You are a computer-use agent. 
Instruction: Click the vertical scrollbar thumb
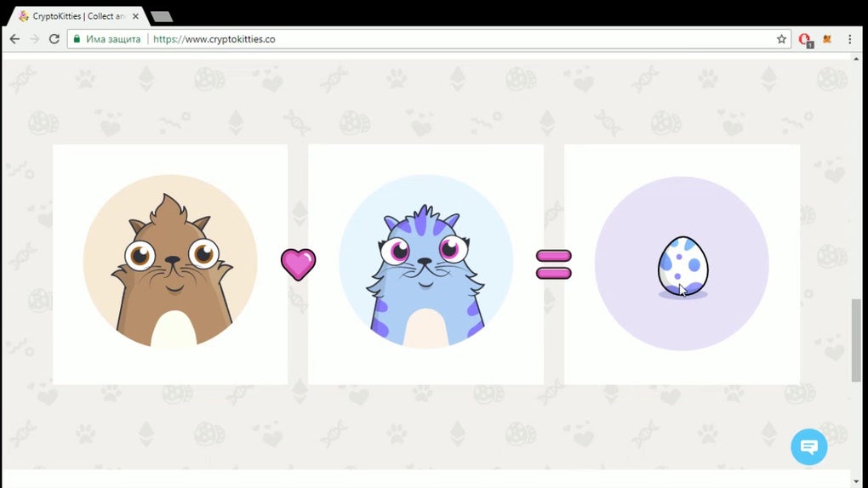856,340
